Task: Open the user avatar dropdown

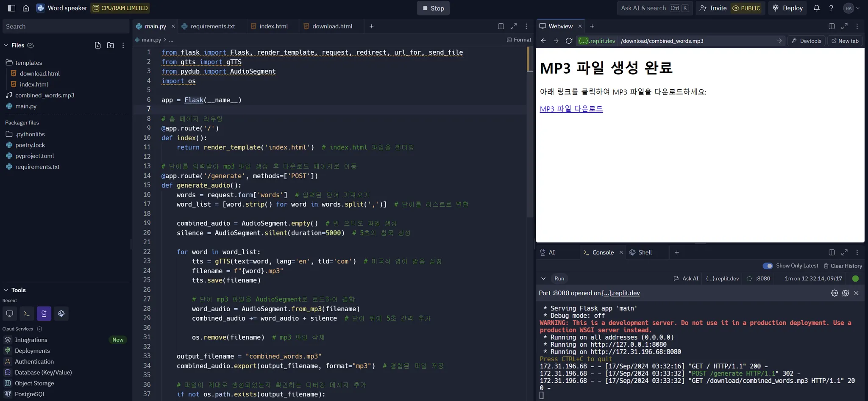Action: coord(851,8)
